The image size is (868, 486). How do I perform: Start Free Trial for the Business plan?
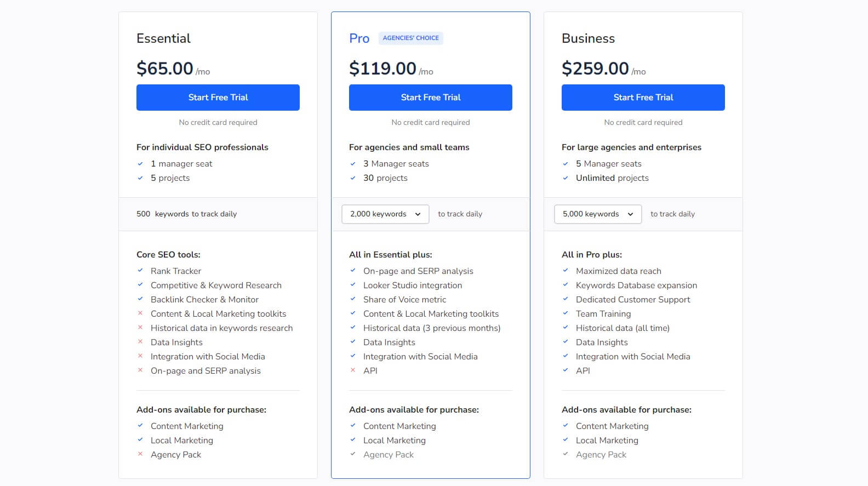coord(643,98)
